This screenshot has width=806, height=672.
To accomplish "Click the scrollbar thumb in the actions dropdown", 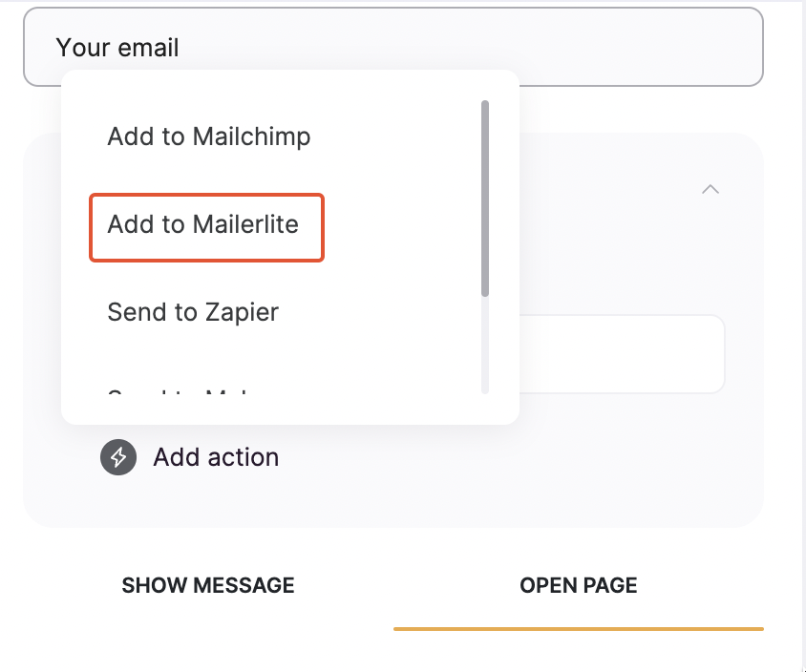I will (485, 196).
